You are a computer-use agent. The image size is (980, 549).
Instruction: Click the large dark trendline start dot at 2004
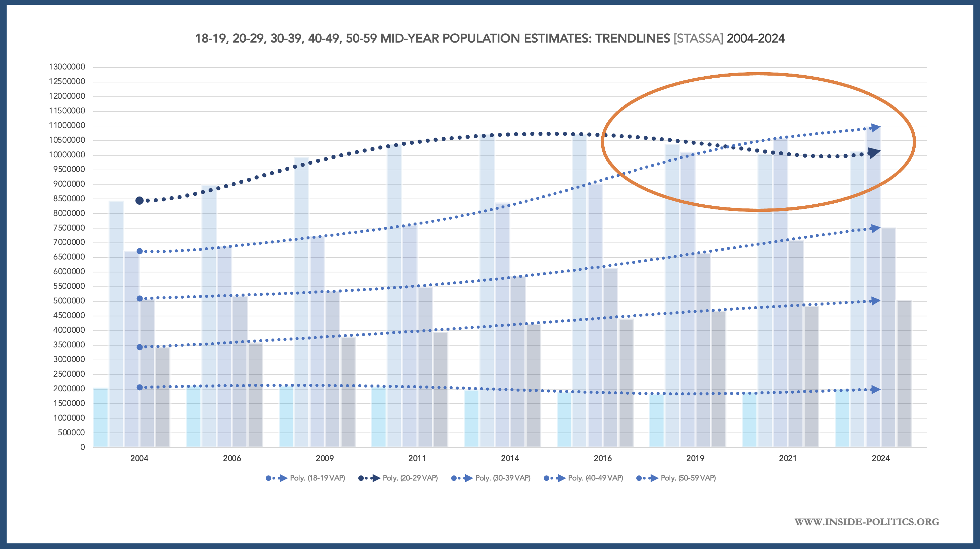(x=140, y=201)
